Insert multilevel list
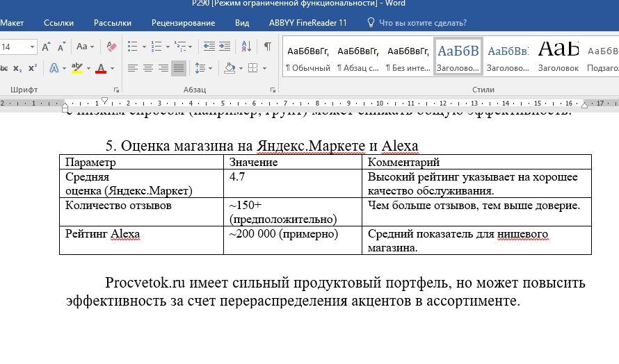This screenshot has height=364, width=619. click(180, 47)
